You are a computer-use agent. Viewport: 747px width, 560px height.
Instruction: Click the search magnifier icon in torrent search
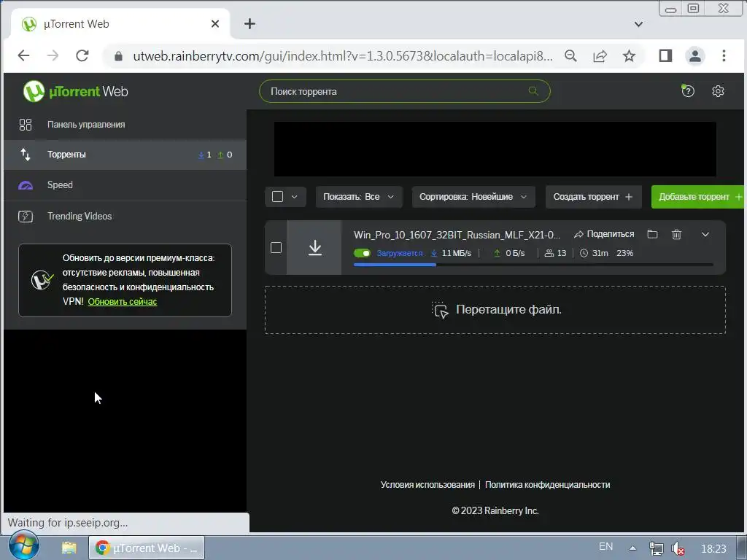(533, 91)
